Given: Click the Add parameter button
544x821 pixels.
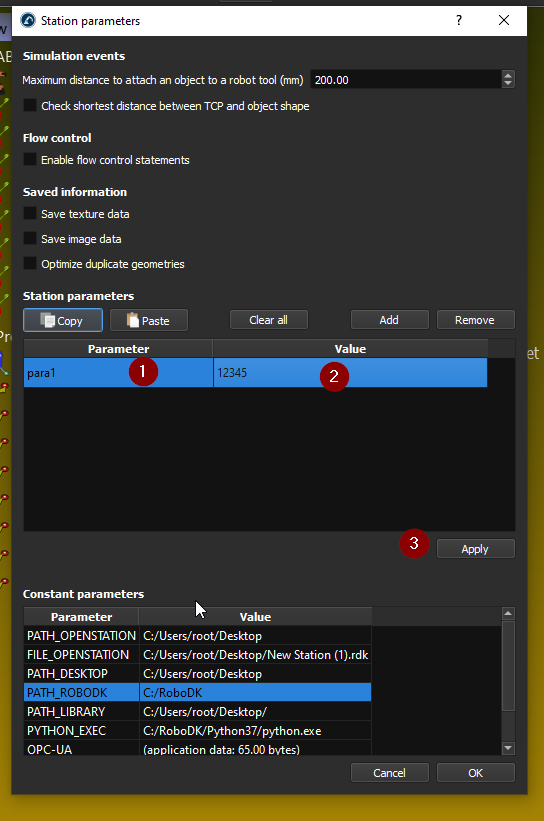Looking at the screenshot, I should pyautogui.click(x=390, y=320).
